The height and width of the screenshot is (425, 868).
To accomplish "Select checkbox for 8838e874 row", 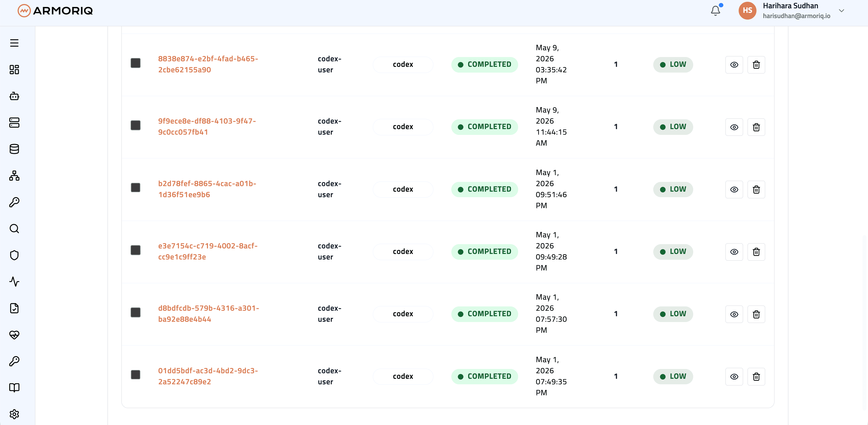I will [135, 63].
